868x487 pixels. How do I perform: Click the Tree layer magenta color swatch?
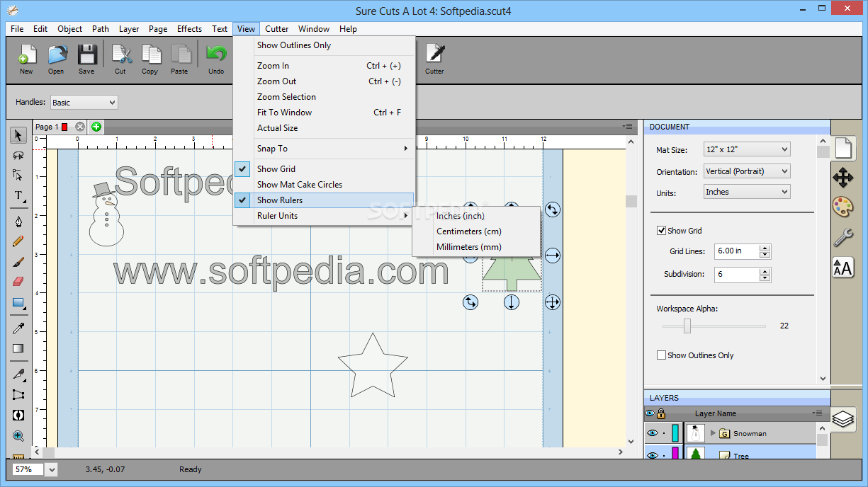[x=675, y=454]
